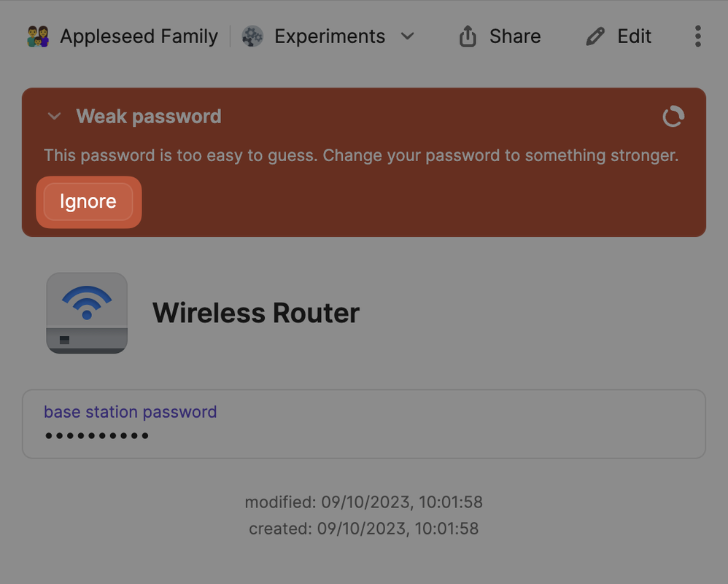Click the Watchtower circle icon in banner

tap(673, 117)
